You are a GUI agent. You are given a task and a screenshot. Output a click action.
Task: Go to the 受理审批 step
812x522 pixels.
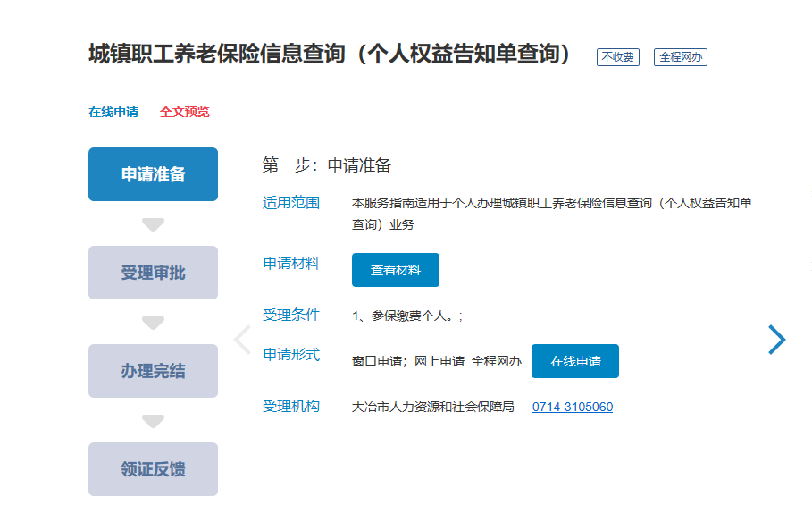coord(153,273)
